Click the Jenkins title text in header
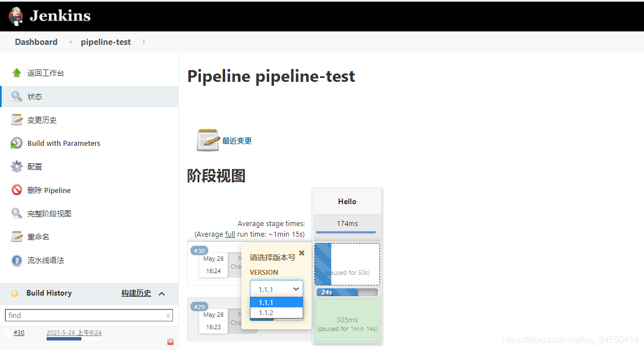 click(x=60, y=16)
